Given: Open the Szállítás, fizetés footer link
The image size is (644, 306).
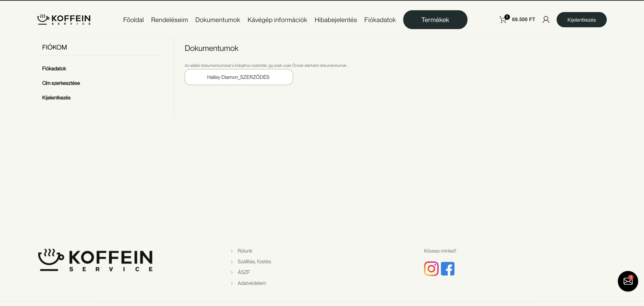Looking at the screenshot, I should click(x=254, y=261).
